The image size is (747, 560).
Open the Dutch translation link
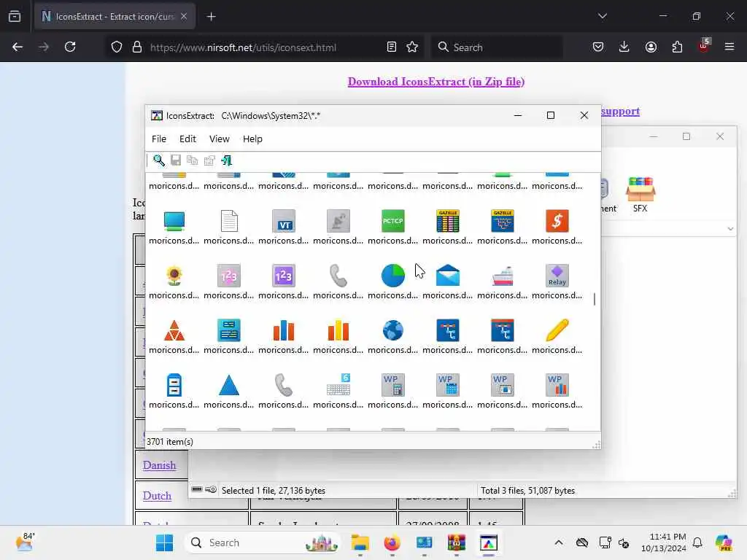(x=157, y=496)
